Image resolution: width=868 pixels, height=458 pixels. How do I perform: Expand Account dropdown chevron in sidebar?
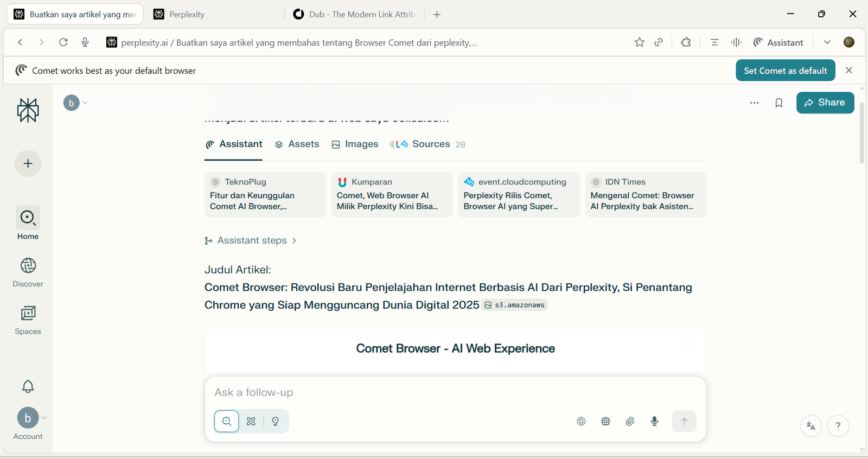44,418
